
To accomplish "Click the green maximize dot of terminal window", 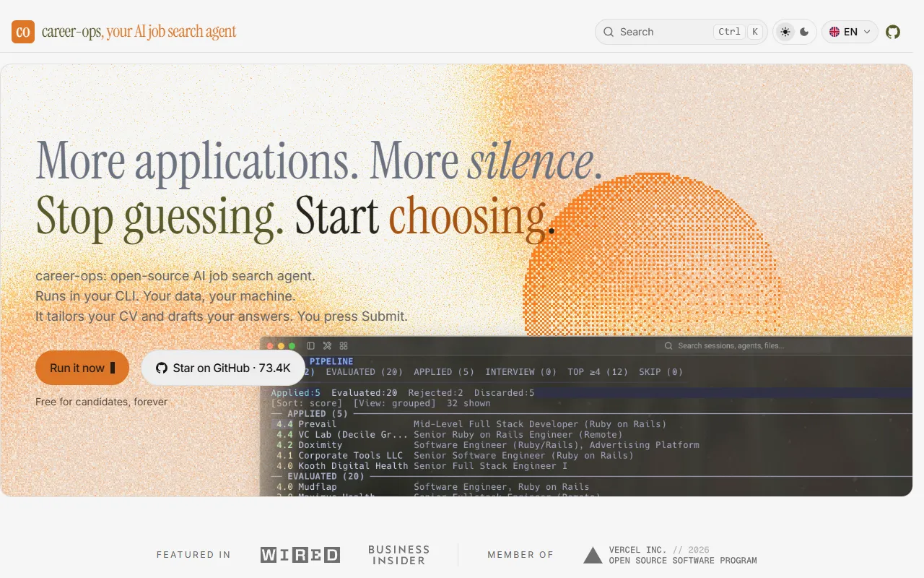I will pos(292,346).
